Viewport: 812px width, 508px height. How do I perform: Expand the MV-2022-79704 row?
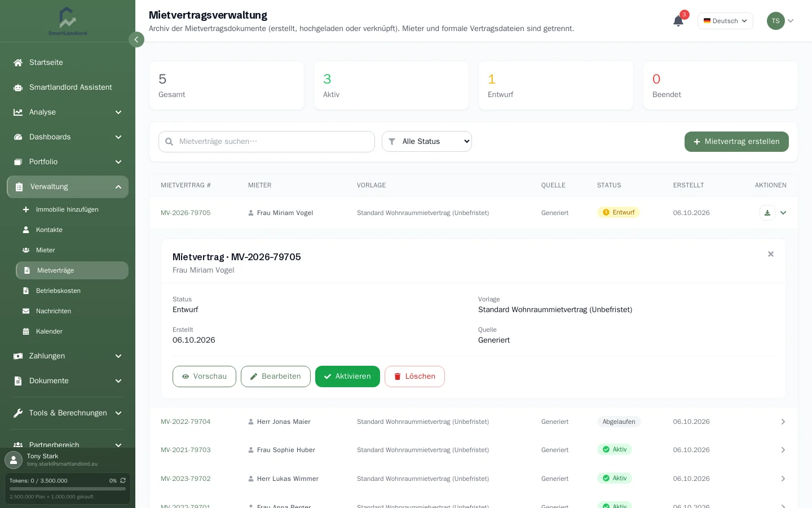783,422
